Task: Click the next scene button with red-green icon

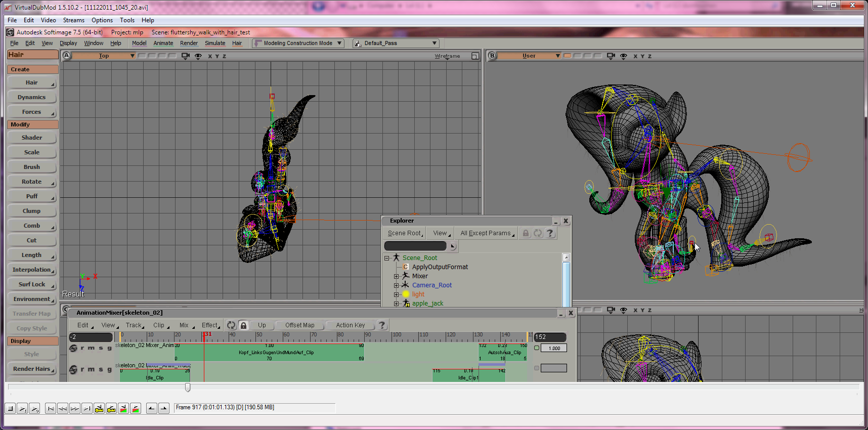Action: coord(136,408)
